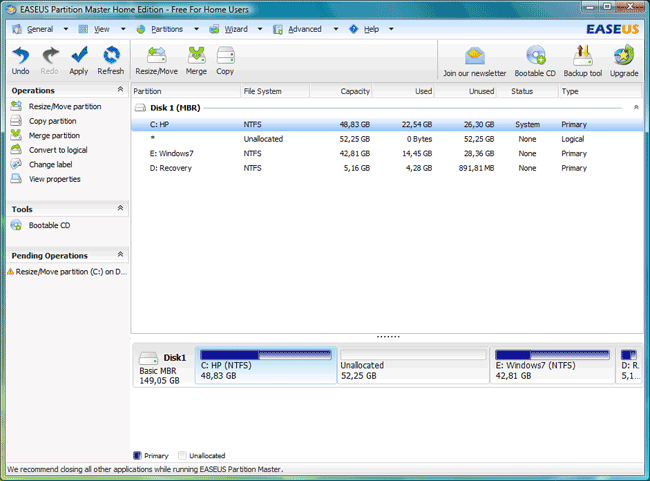
Task: Click View properties in Operations
Action: pyautogui.click(x=55, y=179)
